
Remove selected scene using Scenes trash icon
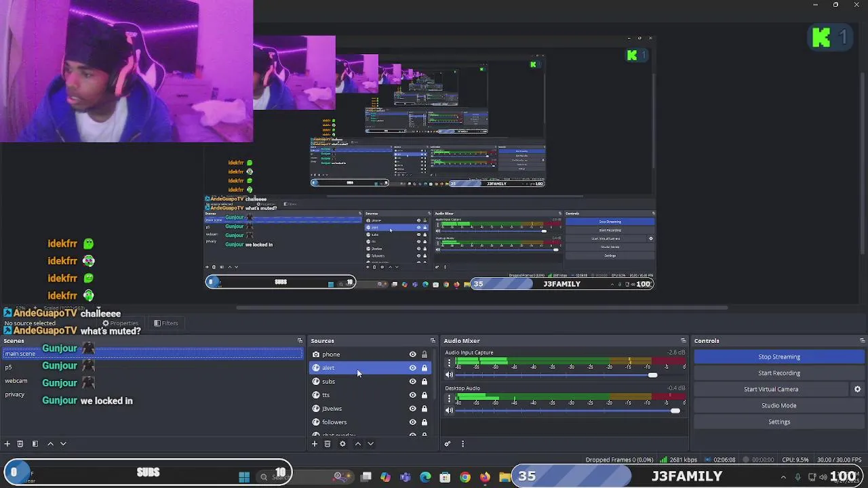pyautogui.click(x=20, y=444)
